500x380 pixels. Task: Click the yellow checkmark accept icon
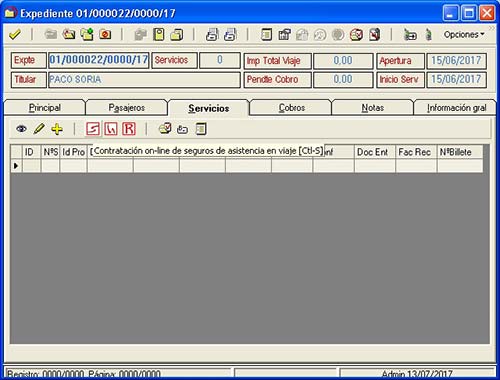tap(14, 34)
